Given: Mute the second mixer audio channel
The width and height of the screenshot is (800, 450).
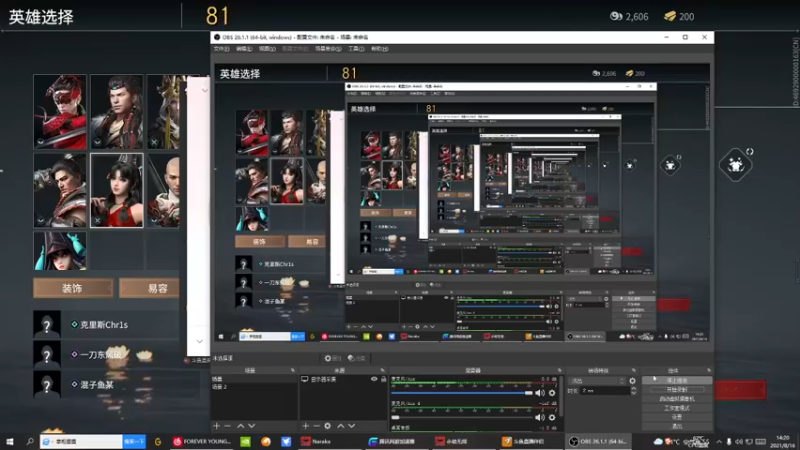Looking at the screenshot, I should click(540, 417).
